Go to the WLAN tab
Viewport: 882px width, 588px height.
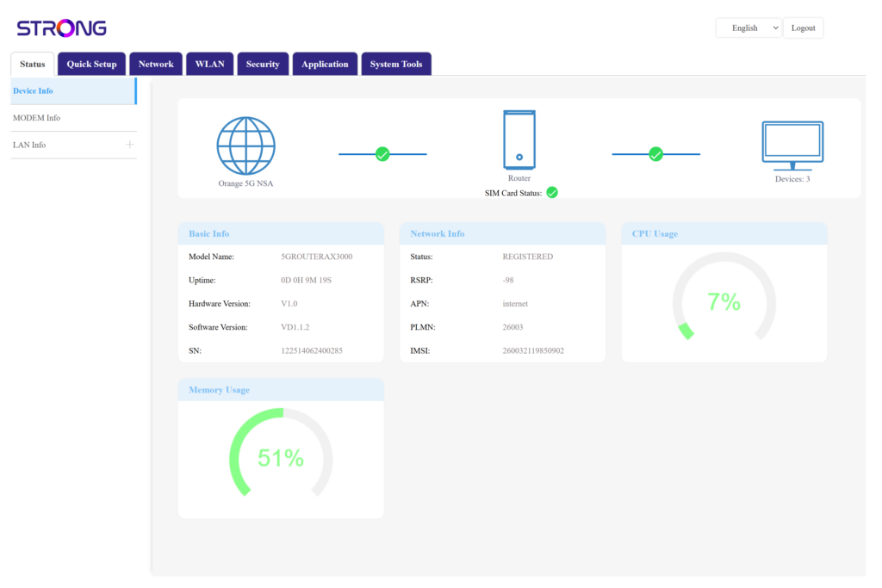(x=209, y=65)
